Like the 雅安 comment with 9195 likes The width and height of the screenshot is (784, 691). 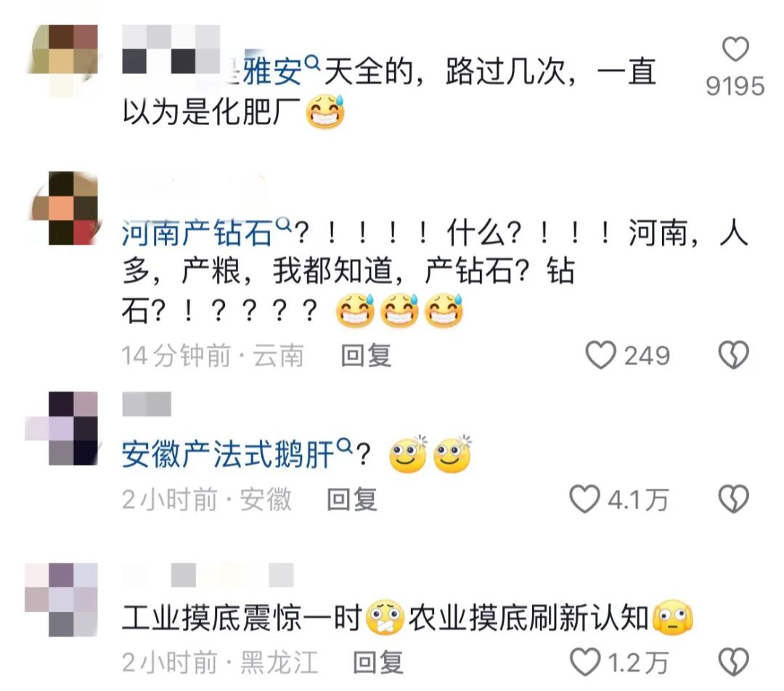[x=735, y=49]
